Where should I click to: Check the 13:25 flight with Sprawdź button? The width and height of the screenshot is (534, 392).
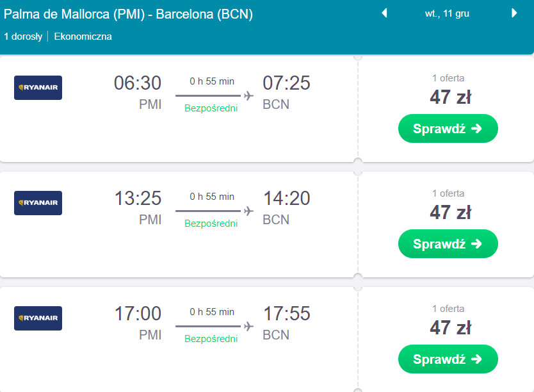[x=448, y=244]
